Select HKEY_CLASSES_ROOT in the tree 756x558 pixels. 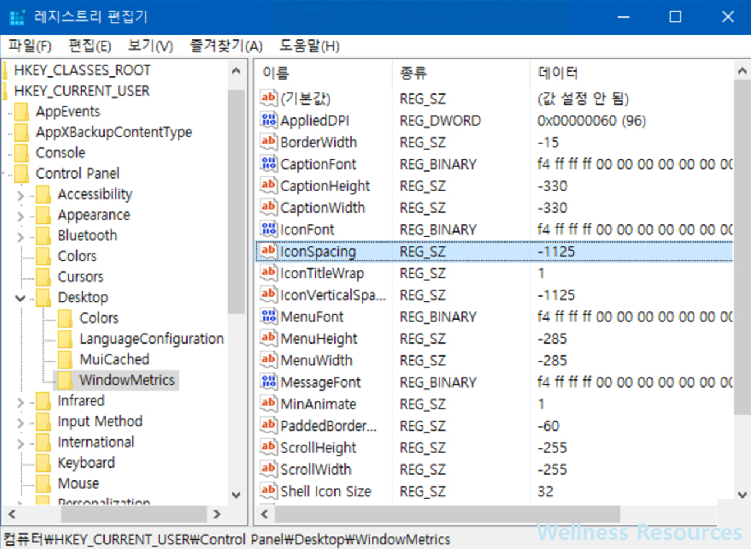(82, 70)
